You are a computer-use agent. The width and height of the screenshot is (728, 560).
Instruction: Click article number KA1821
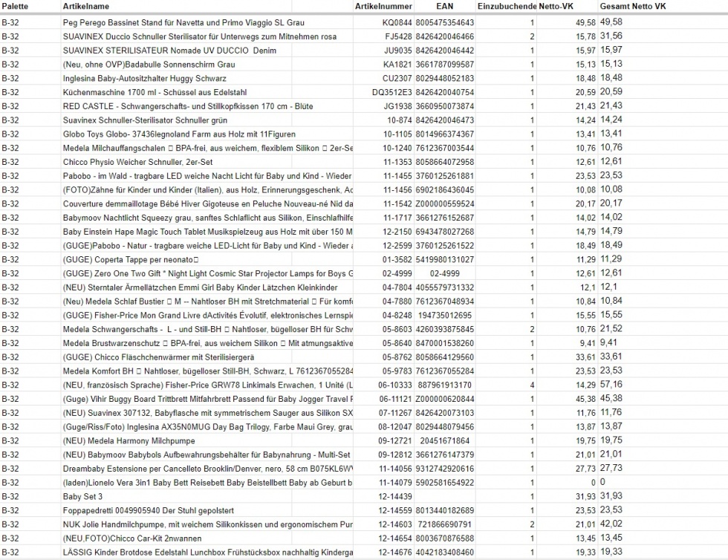pos(397,65)
